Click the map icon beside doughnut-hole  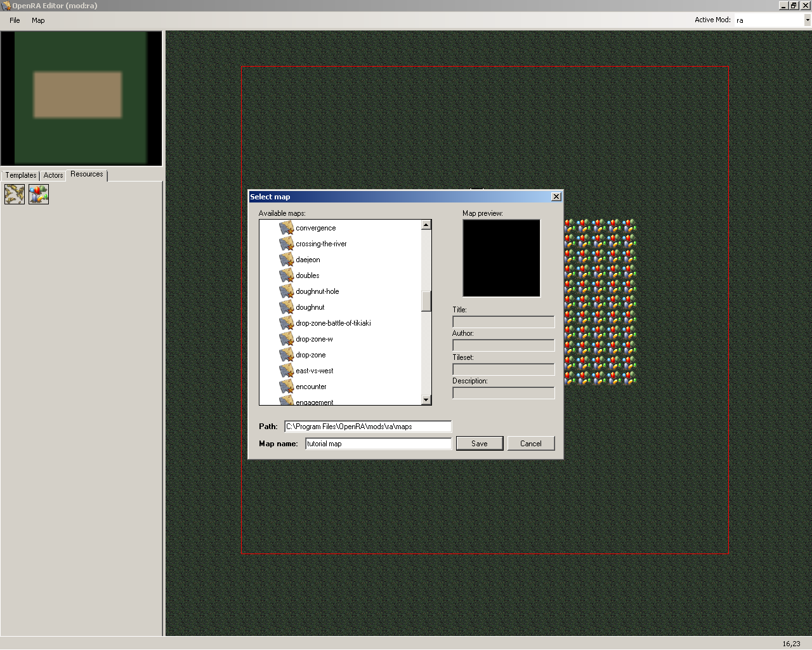tap(287, 291)
